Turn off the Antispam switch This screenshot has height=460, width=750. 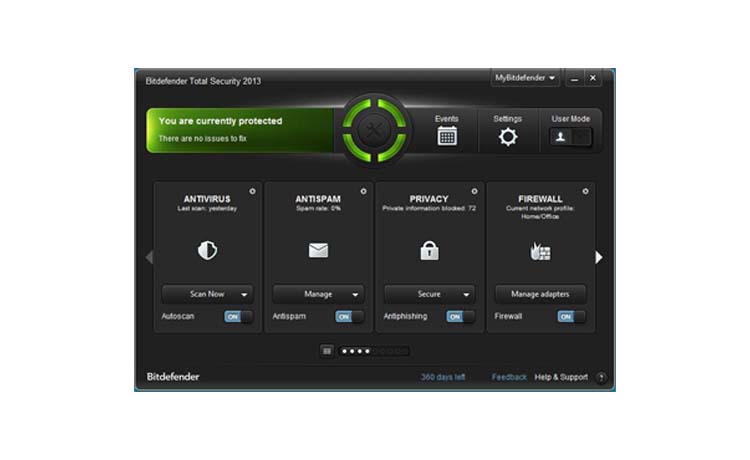(x=350, y=317)
